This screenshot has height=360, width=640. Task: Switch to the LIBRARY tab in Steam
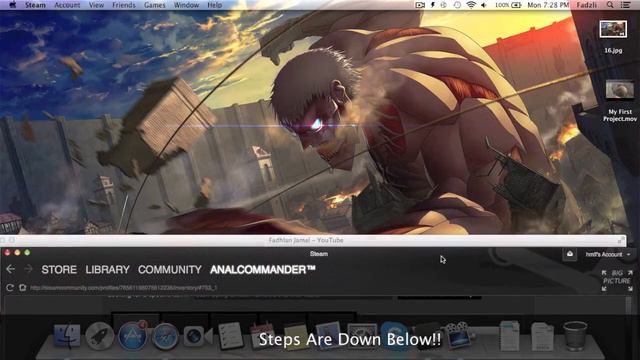tap(107, 270)
